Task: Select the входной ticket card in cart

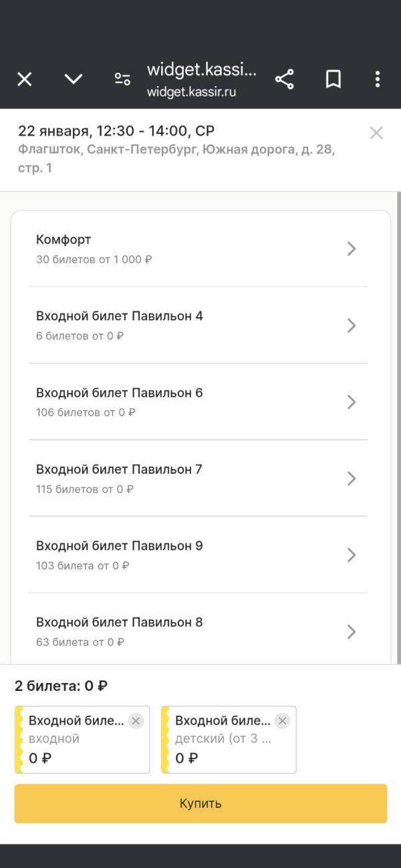Action: coord(82,740)
